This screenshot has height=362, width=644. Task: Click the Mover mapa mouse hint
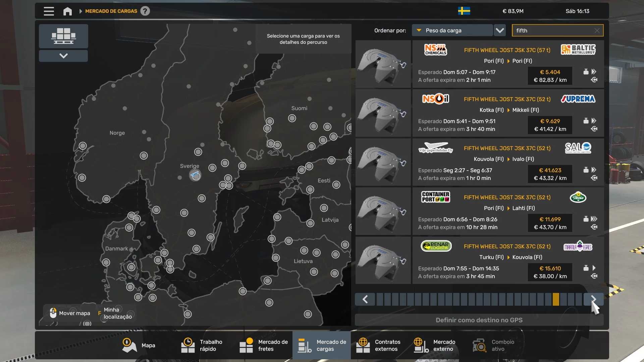pyautogui.click(x=70, y=313)
